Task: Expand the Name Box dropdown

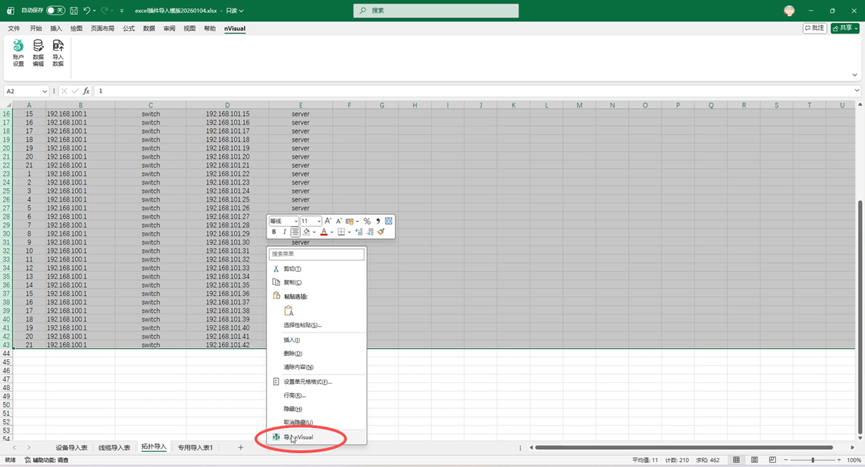Action: tap(44, 91)
